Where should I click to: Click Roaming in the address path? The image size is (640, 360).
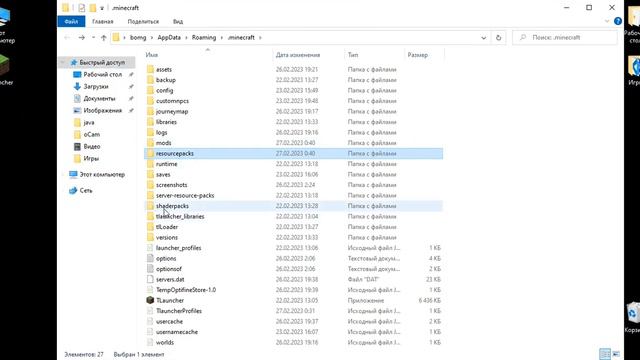pos(204,38)
